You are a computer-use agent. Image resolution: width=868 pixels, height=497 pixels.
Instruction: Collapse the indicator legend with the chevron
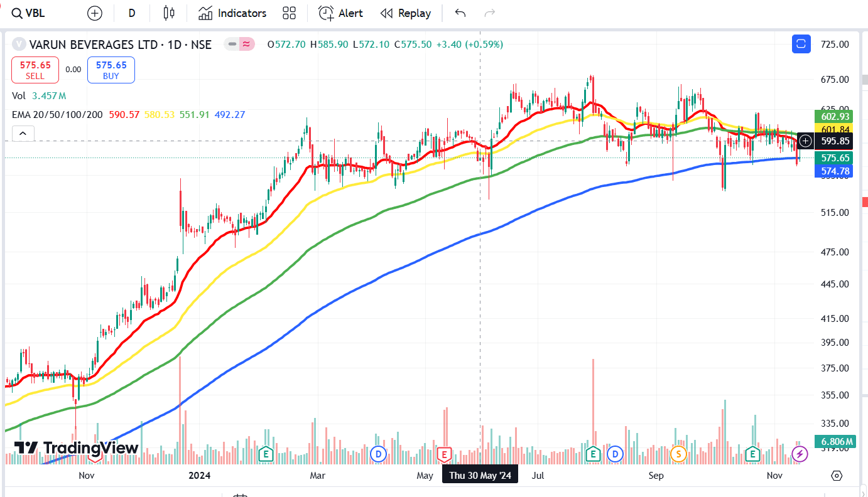pyautogui.click(x=22, y=134)
